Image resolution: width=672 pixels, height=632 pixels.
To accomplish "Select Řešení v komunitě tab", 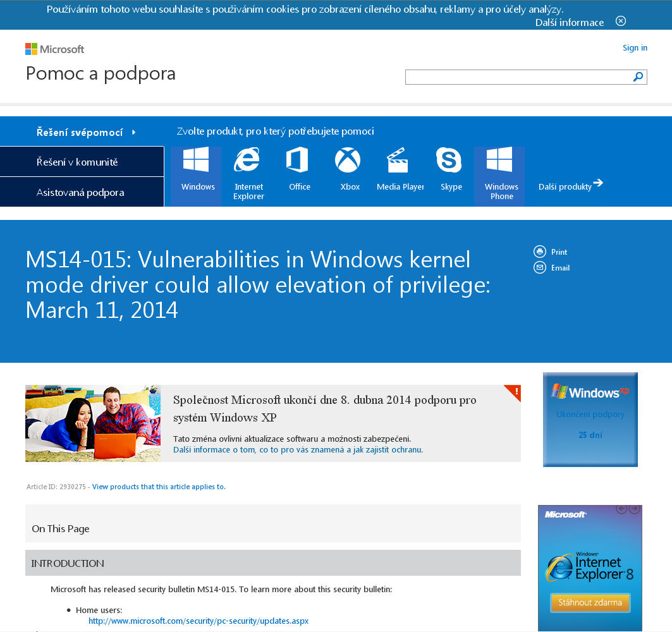I will [x=82, y=162].
